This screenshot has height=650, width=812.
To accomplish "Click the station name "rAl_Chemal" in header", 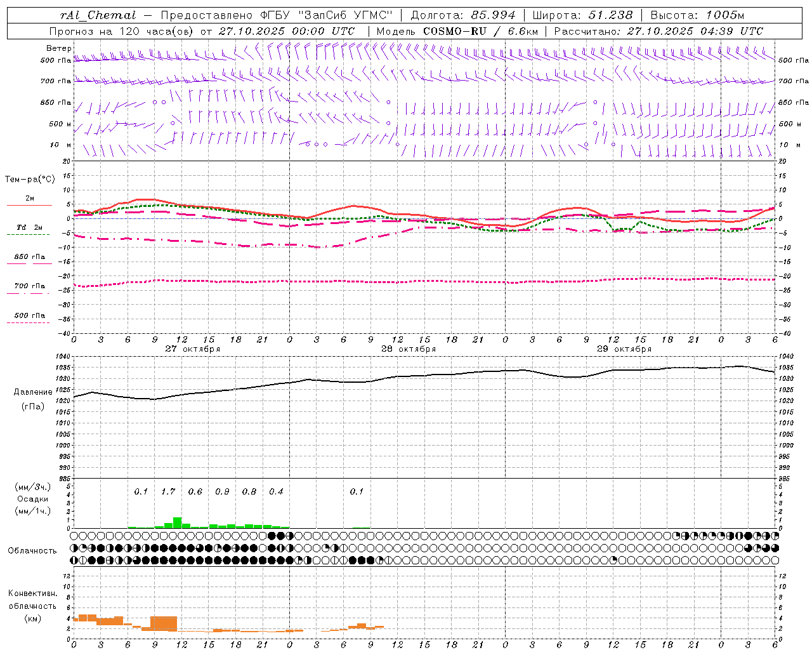I will point(98,15).
